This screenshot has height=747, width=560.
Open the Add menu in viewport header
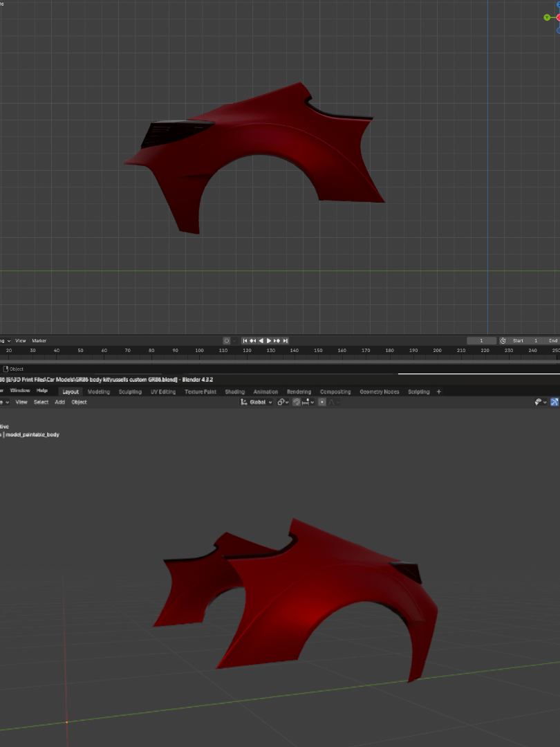tap(60, 402)
